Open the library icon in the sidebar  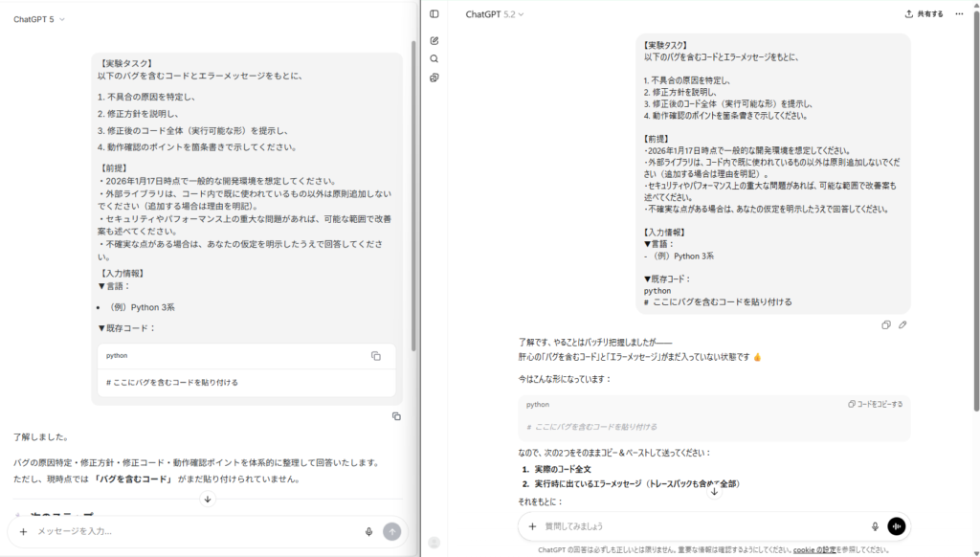click(x=434, y=78)
